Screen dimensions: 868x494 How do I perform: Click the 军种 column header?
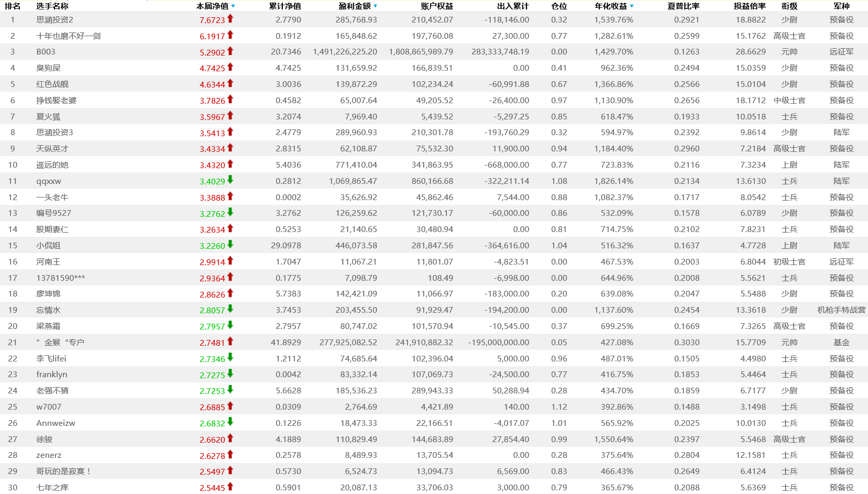click(842, 6)
